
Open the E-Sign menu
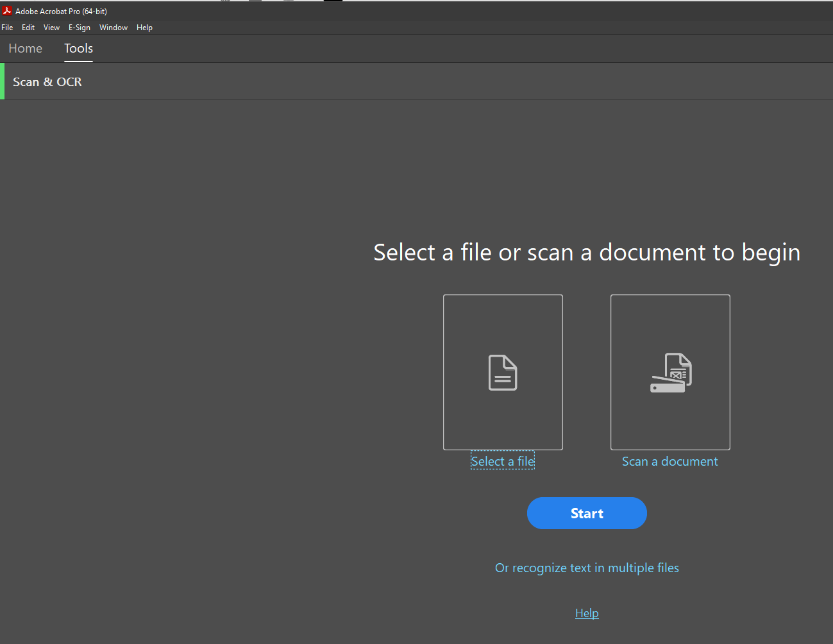[80, 27]
